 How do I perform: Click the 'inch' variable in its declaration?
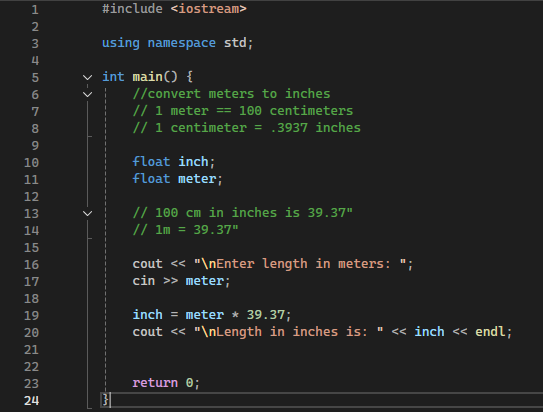tap(193, 162)
